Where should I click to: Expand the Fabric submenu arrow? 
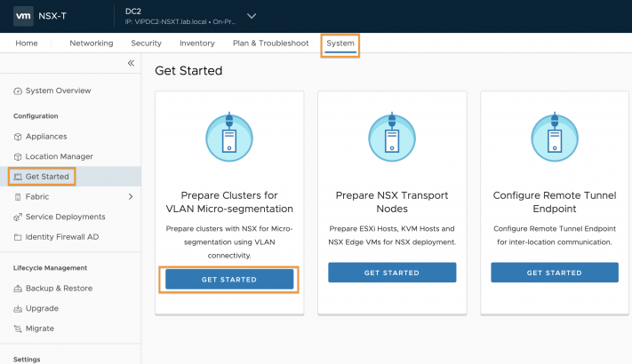click(x=130, y=196)
